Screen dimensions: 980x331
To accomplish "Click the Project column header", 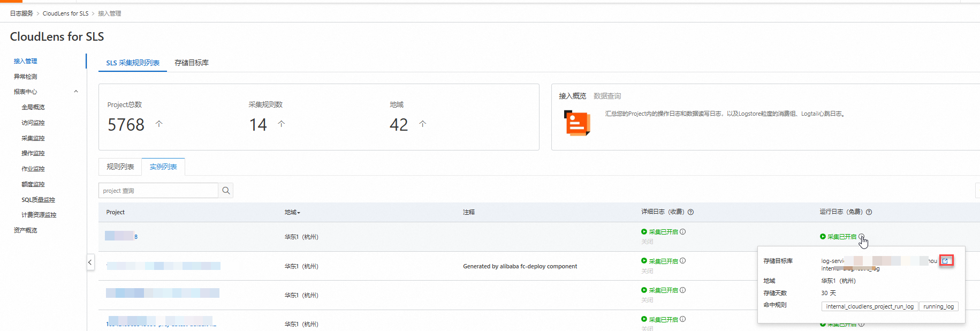I will (x=116, y=212).
